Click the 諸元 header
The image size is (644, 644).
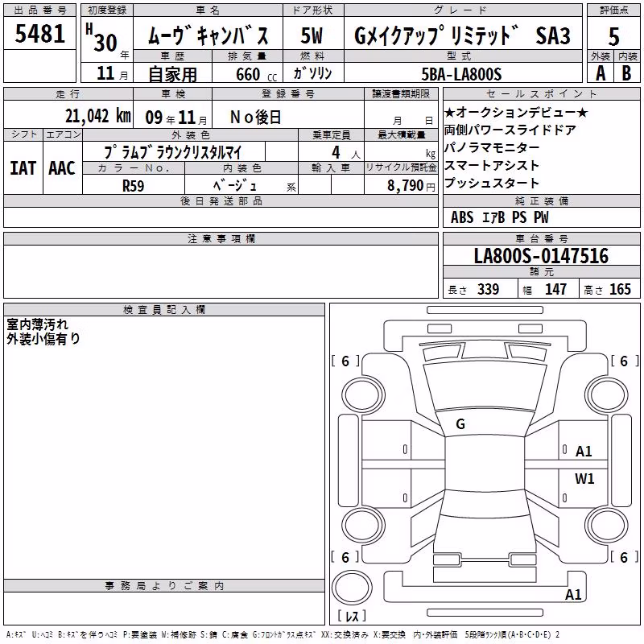[x=541, y=272]
